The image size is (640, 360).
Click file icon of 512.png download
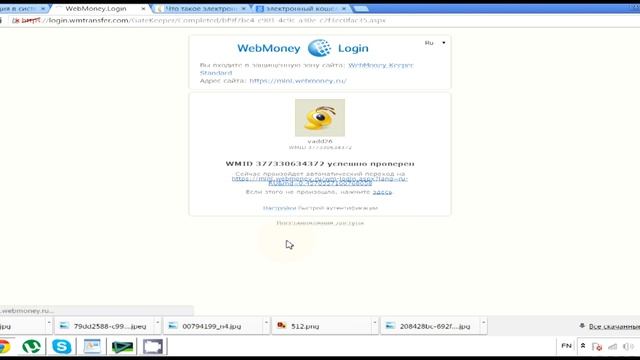coord(282,325)
